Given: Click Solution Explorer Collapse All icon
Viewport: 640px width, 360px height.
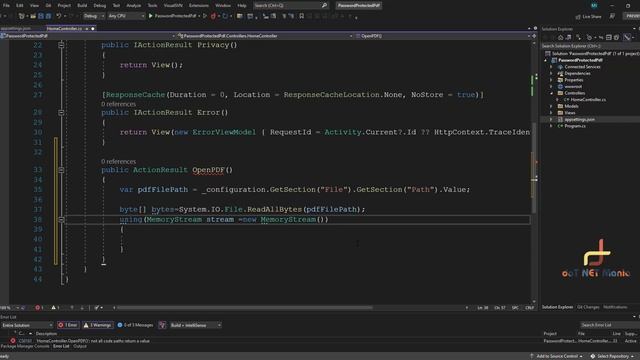Looking at the screenshot, I should click(609, 38).
